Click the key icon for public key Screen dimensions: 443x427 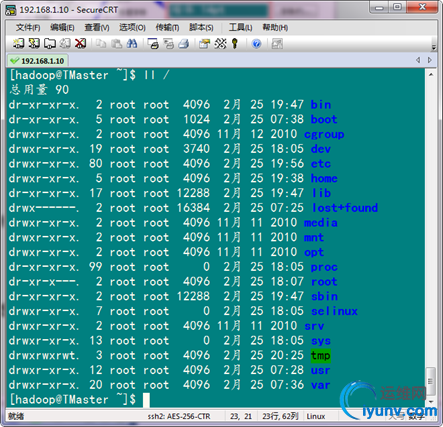235,43
